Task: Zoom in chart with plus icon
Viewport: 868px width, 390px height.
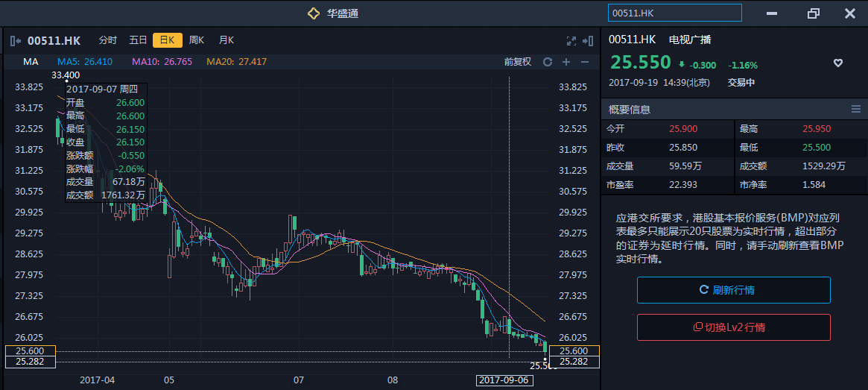Action: click(566, 62)
